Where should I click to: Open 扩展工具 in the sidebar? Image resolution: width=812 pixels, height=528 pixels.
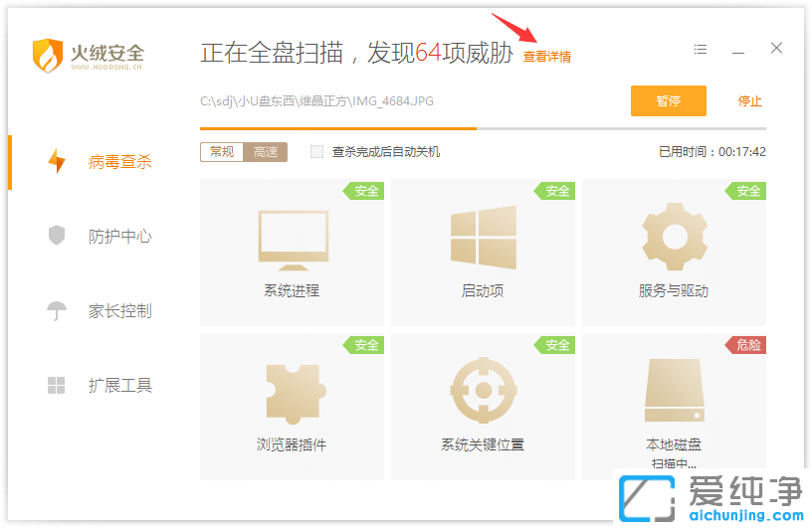119,385
